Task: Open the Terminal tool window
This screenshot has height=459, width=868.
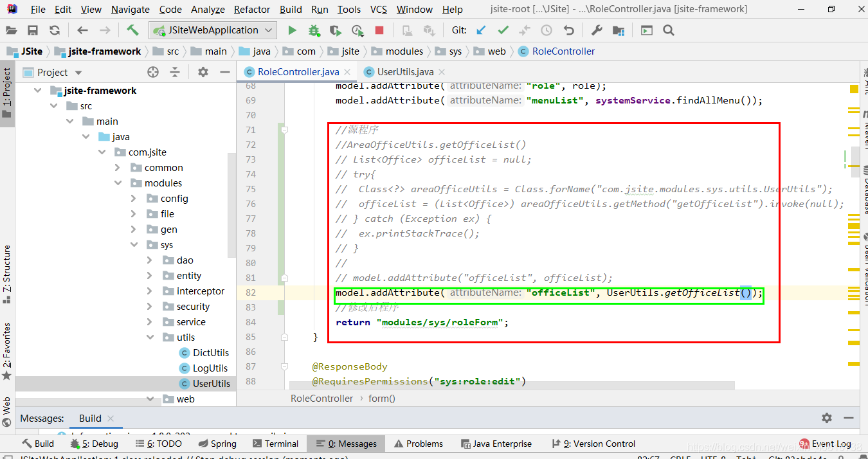Action: [276, 444]
